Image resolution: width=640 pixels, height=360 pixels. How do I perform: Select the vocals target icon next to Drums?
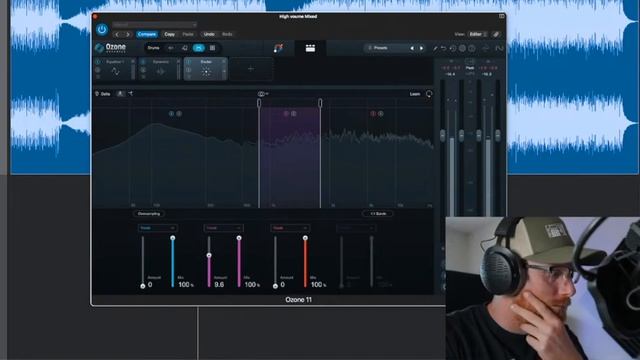(x=171, y=48)
